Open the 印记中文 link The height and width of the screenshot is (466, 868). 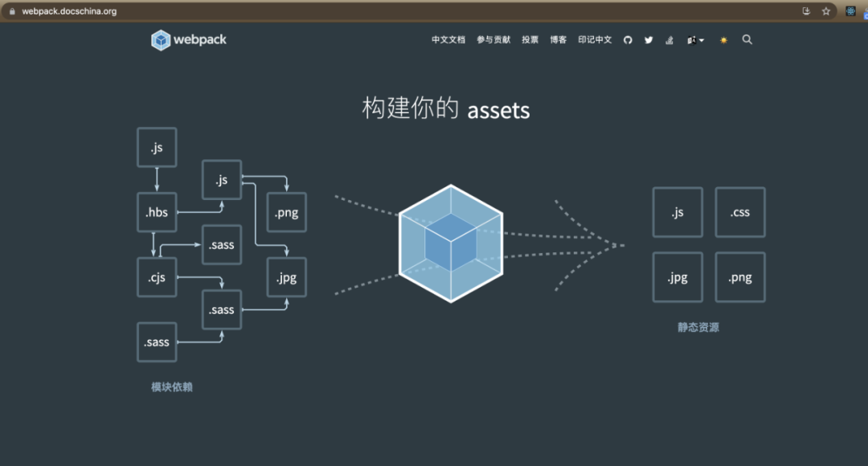595,40
